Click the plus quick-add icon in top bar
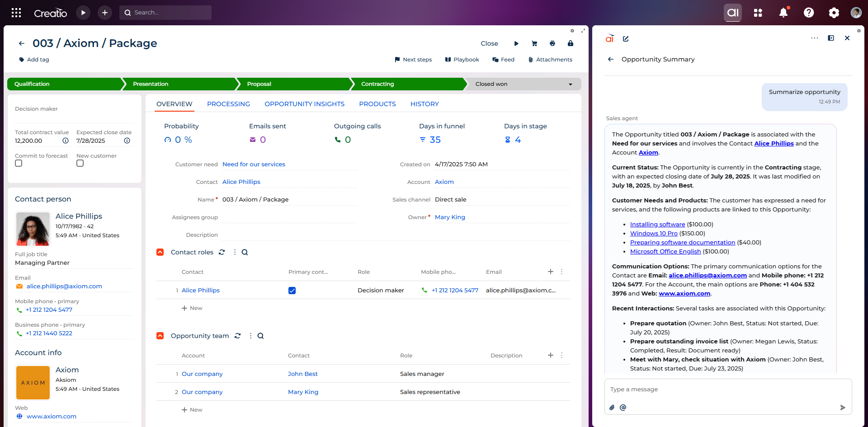868x427 pixels. 105,13
